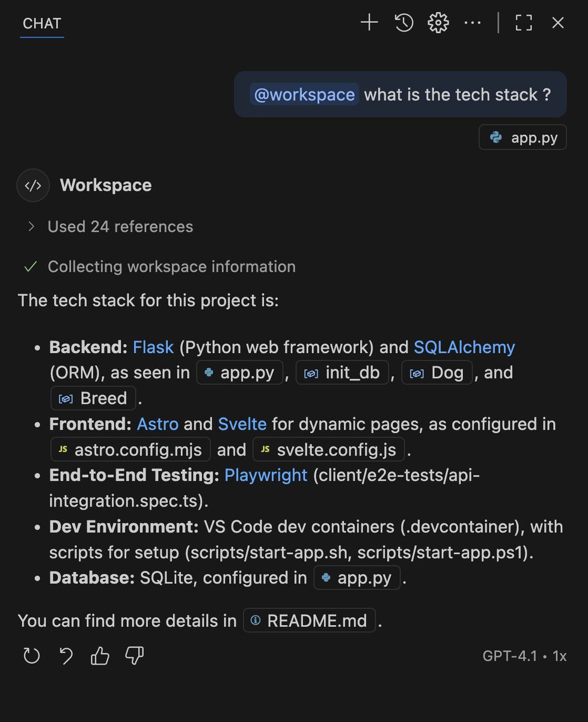Open astro.config.mjs file reference

point(130,450)
